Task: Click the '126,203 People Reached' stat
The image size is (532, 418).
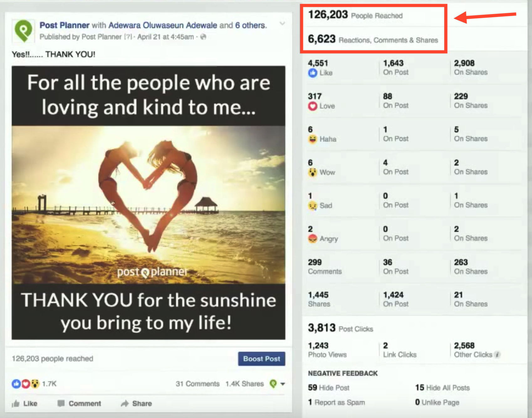Action: pos(355,15)
